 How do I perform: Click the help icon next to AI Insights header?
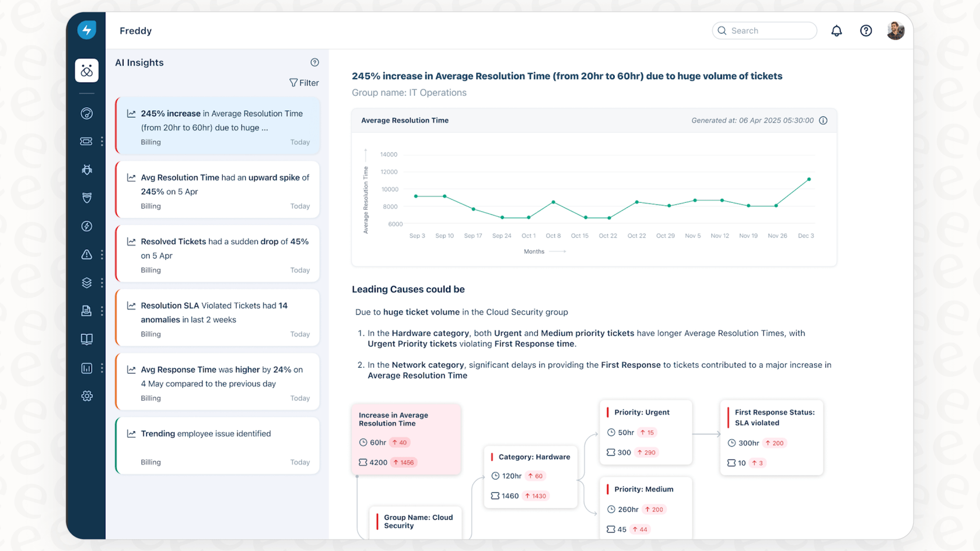314,62
